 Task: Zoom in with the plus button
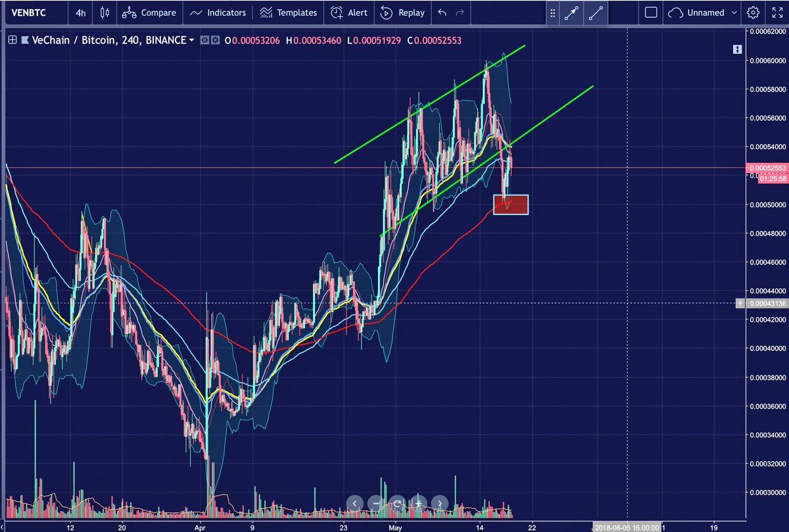(419, 503)
